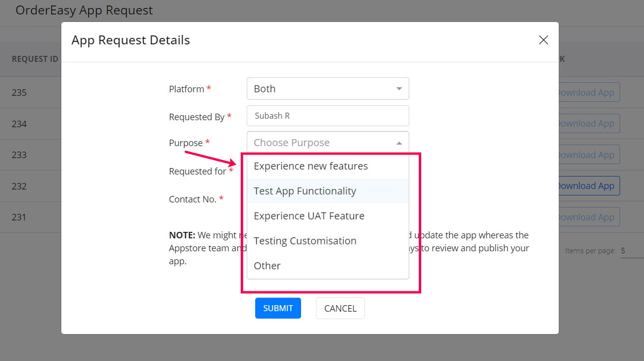Open the Platform dropdown showing Both
The height and width of the screenshot is (361, 644).
(x=327, y=89)
